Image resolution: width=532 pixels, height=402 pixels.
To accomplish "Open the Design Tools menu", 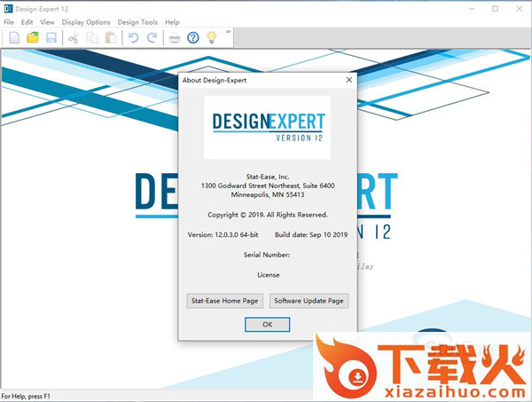I will [x=137, y=22].
